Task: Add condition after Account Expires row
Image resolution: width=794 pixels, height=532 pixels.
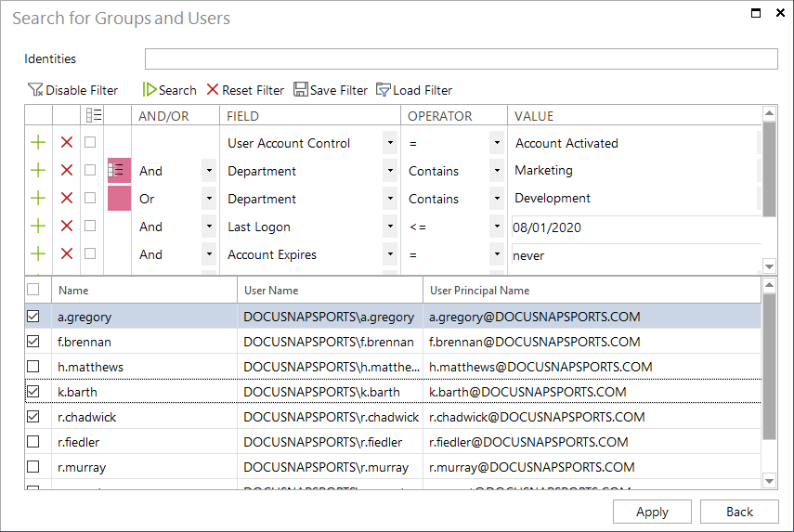Action: [38, 254]
